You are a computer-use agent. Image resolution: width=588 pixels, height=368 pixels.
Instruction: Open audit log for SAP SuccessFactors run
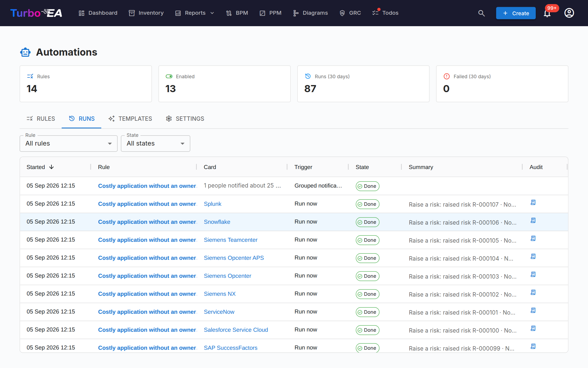pos(533,346)
